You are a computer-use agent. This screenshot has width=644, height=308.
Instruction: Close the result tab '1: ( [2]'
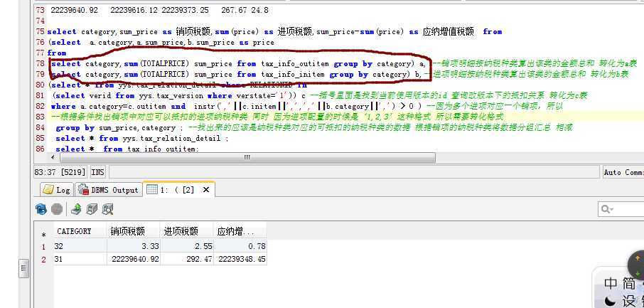206,190
